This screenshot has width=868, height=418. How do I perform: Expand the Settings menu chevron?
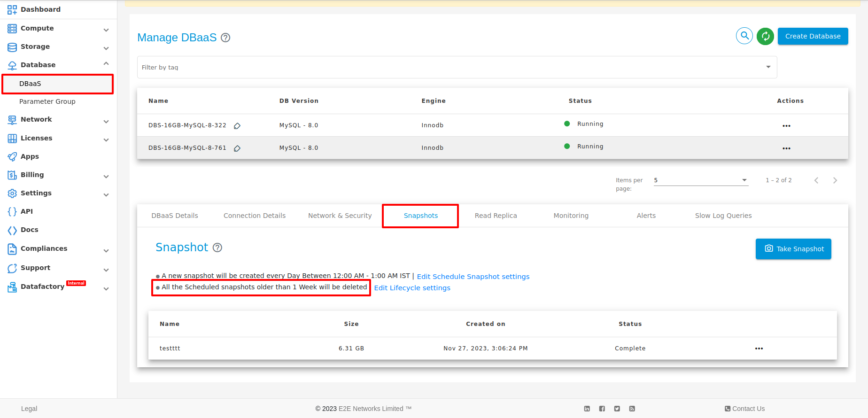coord(106,195)
